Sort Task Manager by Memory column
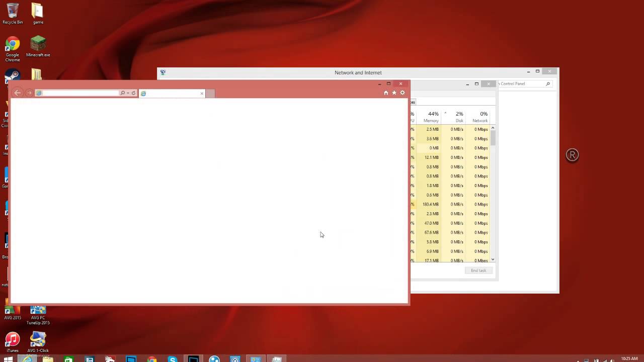Viewport: 644px width, 362px height. pos(431,117)
